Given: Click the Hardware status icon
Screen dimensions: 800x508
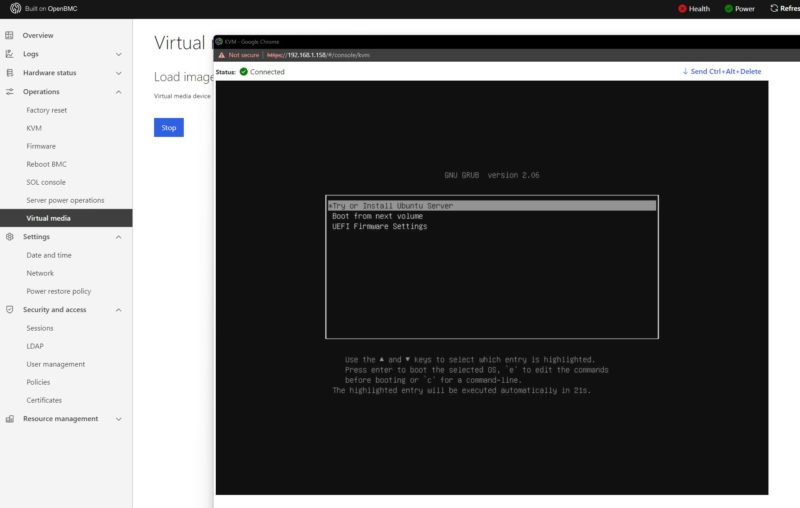Looking at the screenshot, I should (x=9, y=73).
